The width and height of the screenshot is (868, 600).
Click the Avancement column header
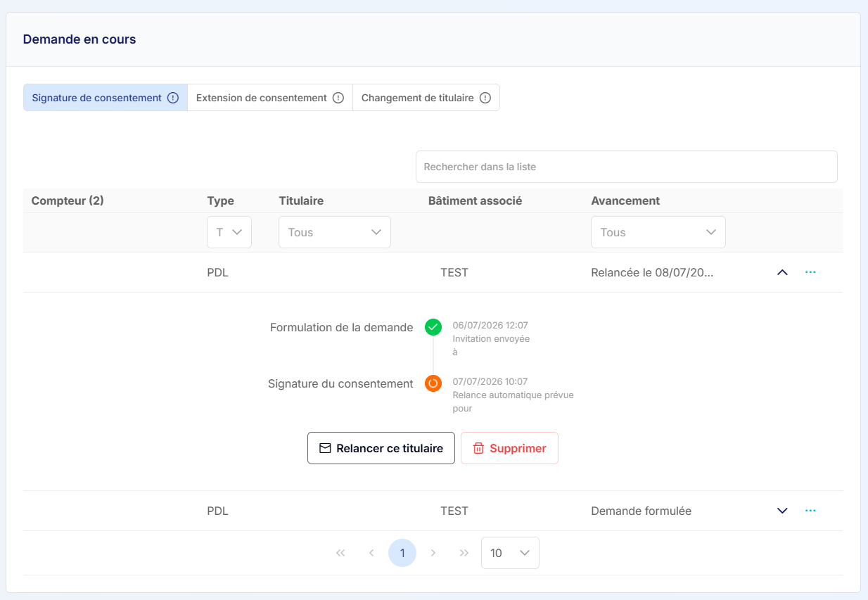coord(625,200)
